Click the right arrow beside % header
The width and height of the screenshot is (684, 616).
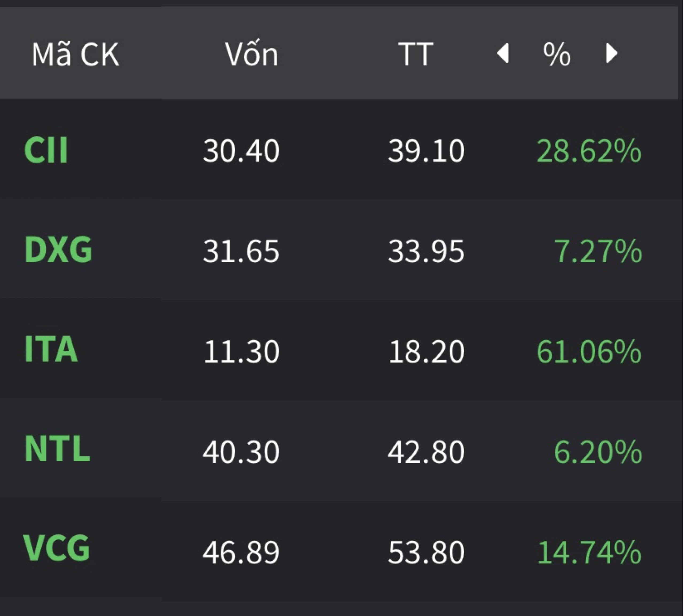[611, 53]
